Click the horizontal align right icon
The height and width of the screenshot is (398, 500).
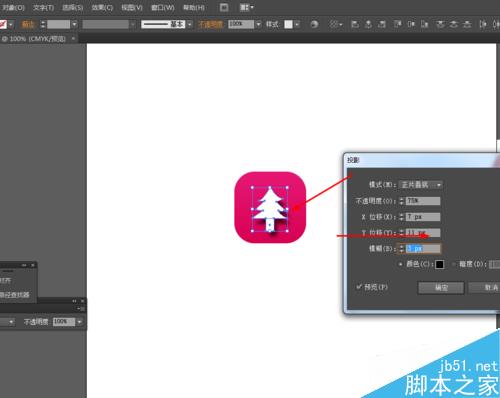382,24
